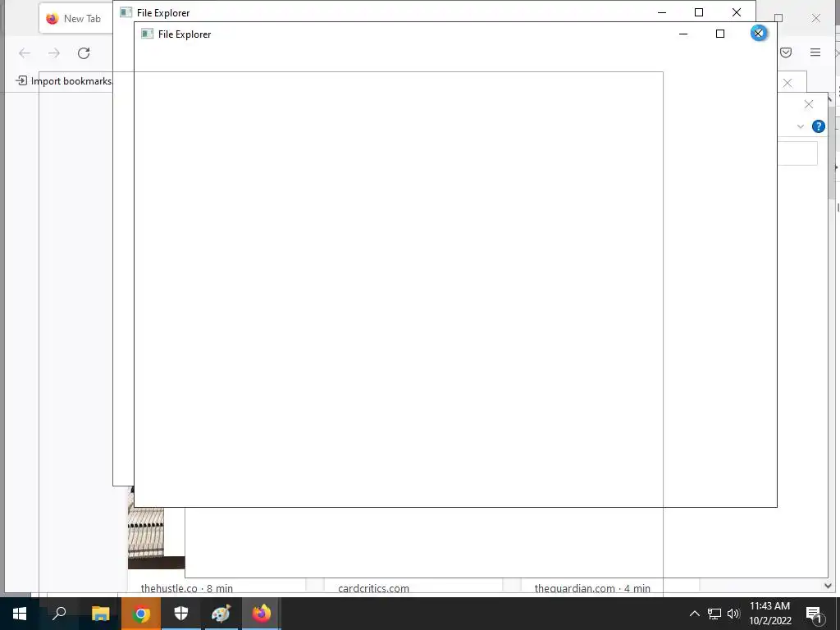Viewport: 840px width, 630px height.
Task: Click Import bookmarks in Firefox toolbar
Action: 64,81
